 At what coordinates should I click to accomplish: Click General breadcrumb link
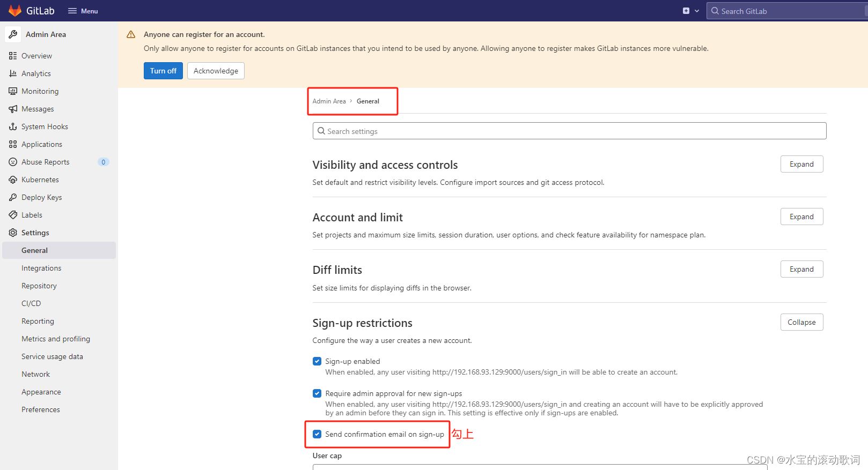tap(368, 101)
